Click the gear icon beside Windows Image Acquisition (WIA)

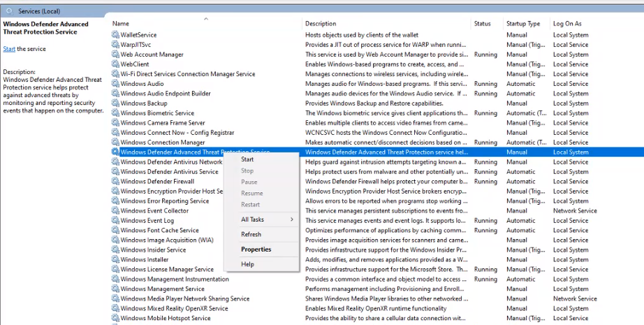(115, 240)
